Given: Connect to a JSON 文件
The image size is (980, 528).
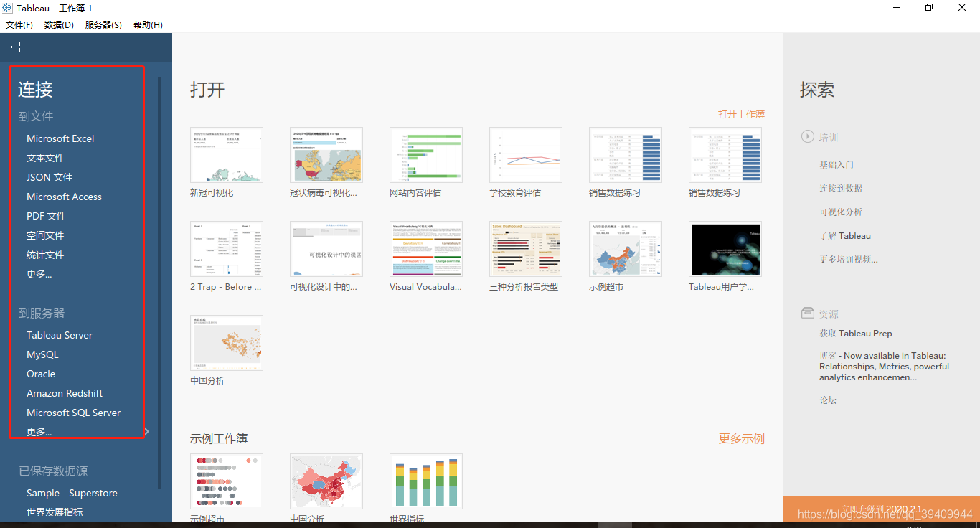Looking at the screenshot, I should [x=50, y=177].
